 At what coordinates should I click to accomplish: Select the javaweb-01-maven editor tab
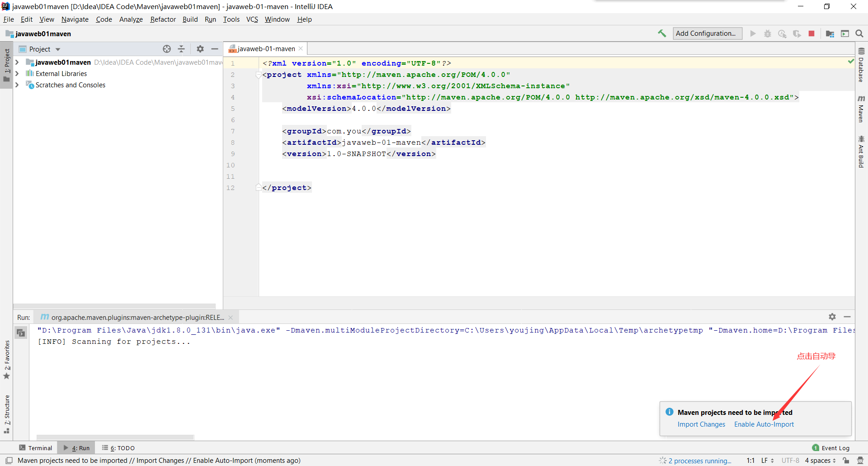[x=266, y=49]
